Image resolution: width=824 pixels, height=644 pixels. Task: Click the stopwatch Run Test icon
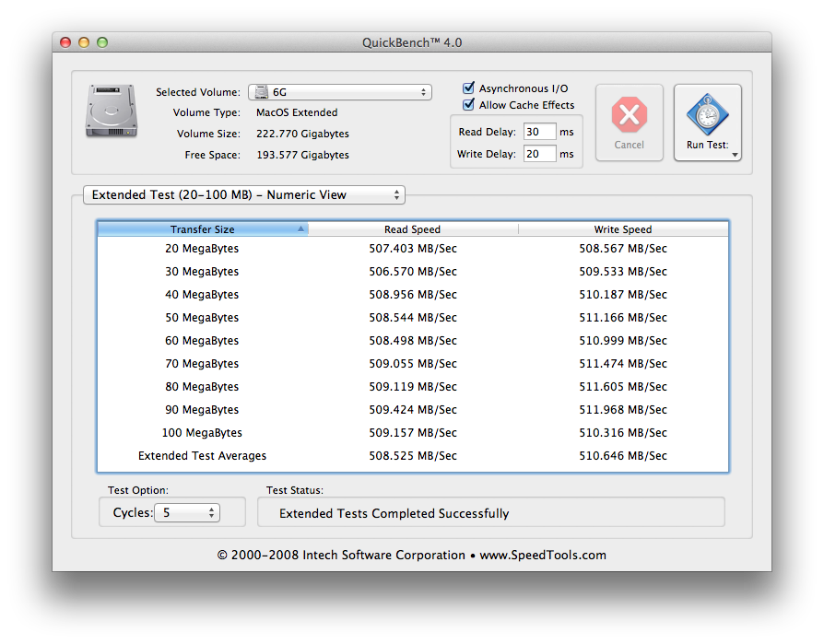pyautogui.click(x=707, y=114)
